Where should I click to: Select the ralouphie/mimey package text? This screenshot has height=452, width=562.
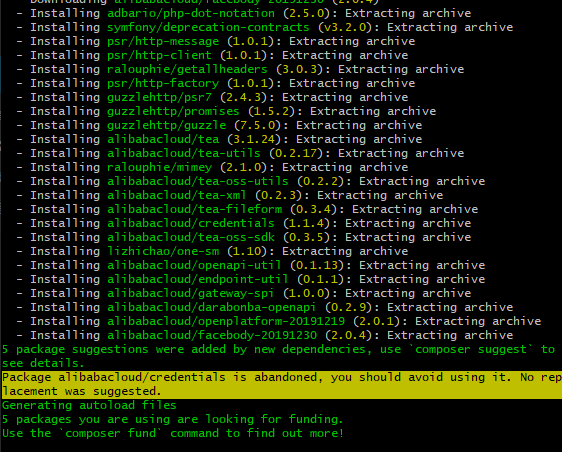159,167
